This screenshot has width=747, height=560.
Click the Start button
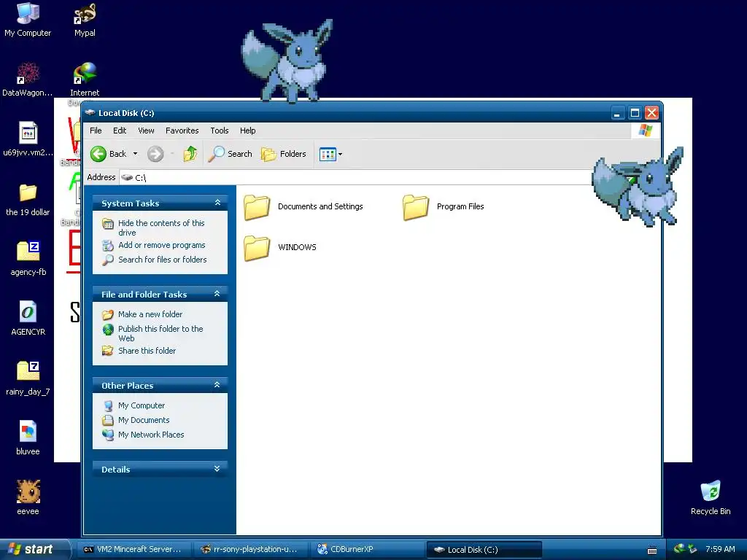point(34,549)
